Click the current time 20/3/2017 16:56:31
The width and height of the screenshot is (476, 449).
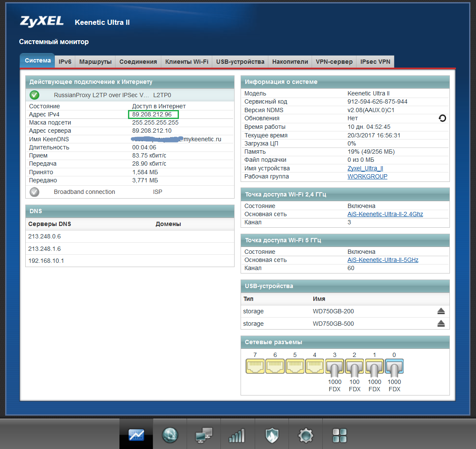[374, 135]
